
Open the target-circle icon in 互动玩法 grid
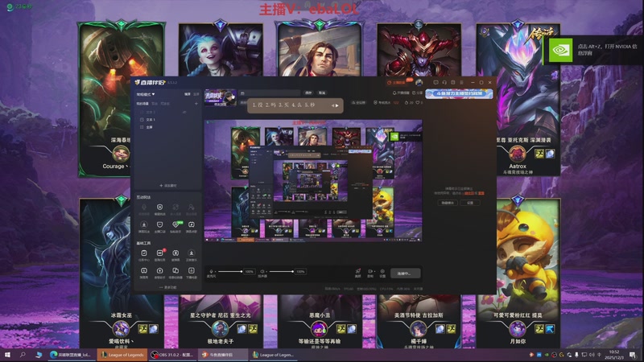(x=159, y=209)
